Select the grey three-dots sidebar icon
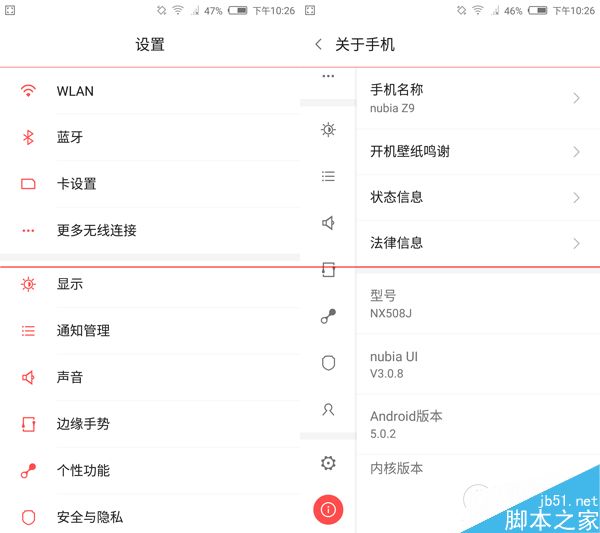The height and width of the screenshot is (533, 600). point(328,76)
